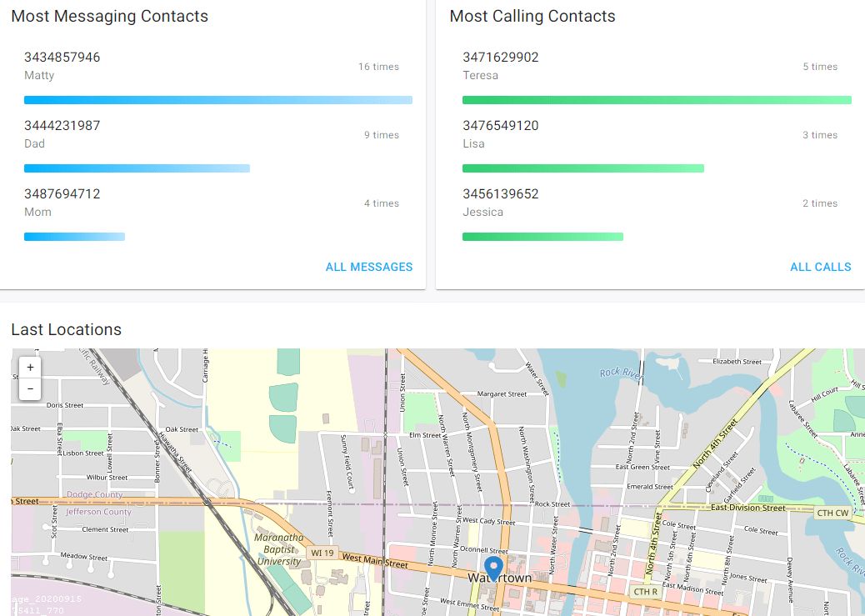
Task: Click phone number 3471629902
Action: click(x=500, y=58)
